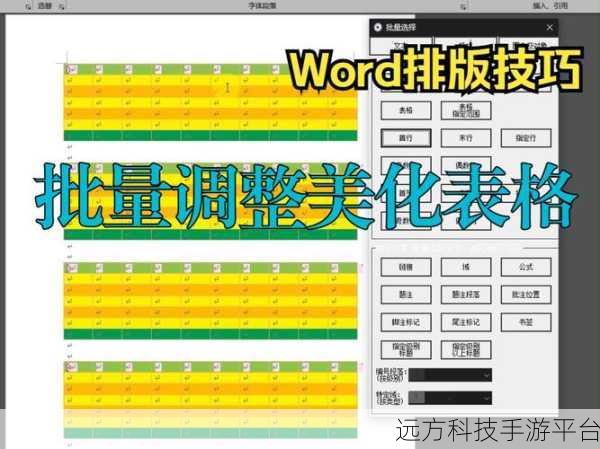Viewport: 600px width, 449px height.
Task: Open the 编号段落 (按级别) dropdown
Action: coord(450,375)
